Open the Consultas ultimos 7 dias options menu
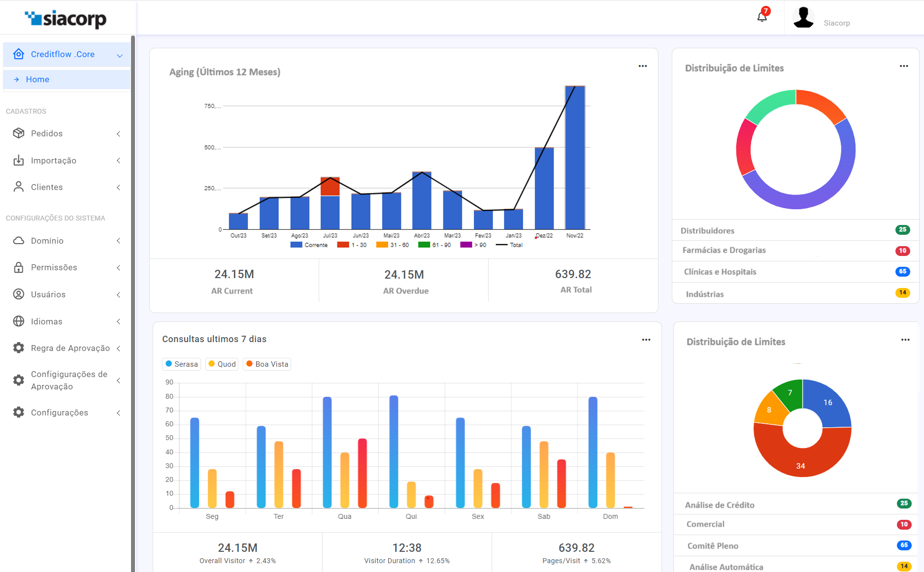Screen dimensions: 924x572 tap(646, 340)
